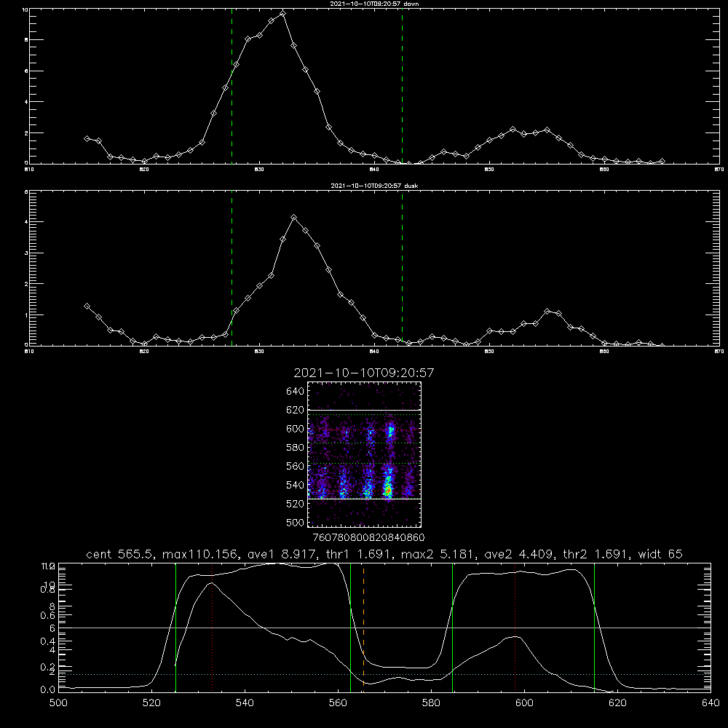Click the '540' y-axis label beside the spectrogram

point(296,485)
